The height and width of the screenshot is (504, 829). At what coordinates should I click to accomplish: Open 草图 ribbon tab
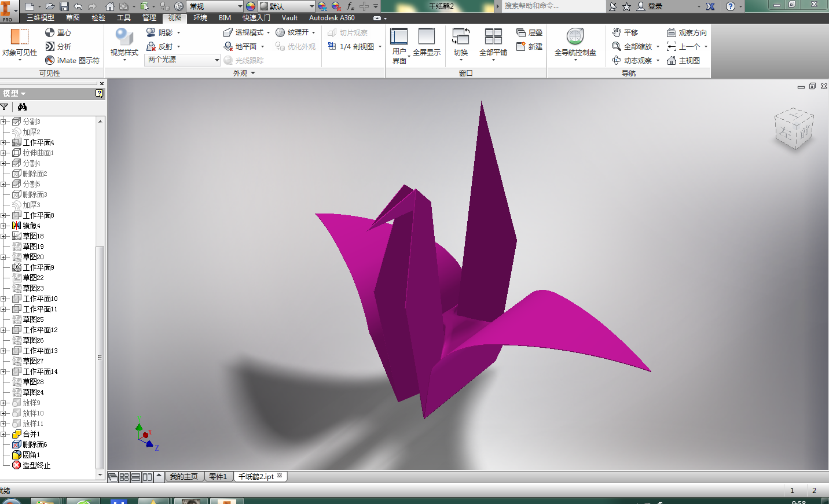[73, 18]
